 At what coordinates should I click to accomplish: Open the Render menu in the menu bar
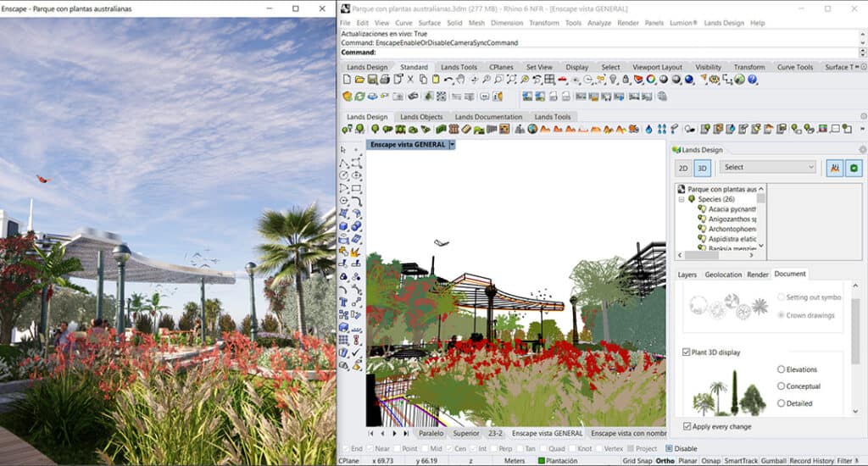[627, 23]
